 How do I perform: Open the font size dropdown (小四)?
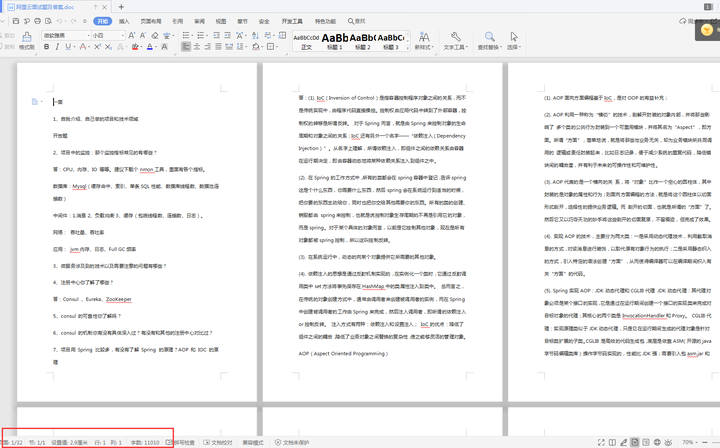click(123, 35)
